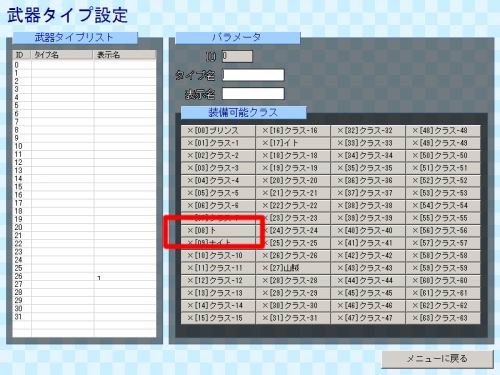Toggle class [10]クラス-10
500x375 pixels.
point(218,256)
